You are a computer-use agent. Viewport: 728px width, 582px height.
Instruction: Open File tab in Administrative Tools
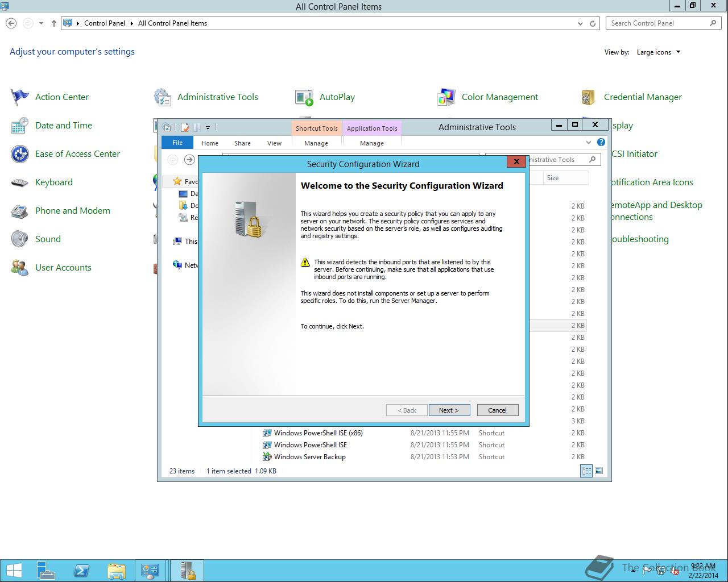point(177,143)
